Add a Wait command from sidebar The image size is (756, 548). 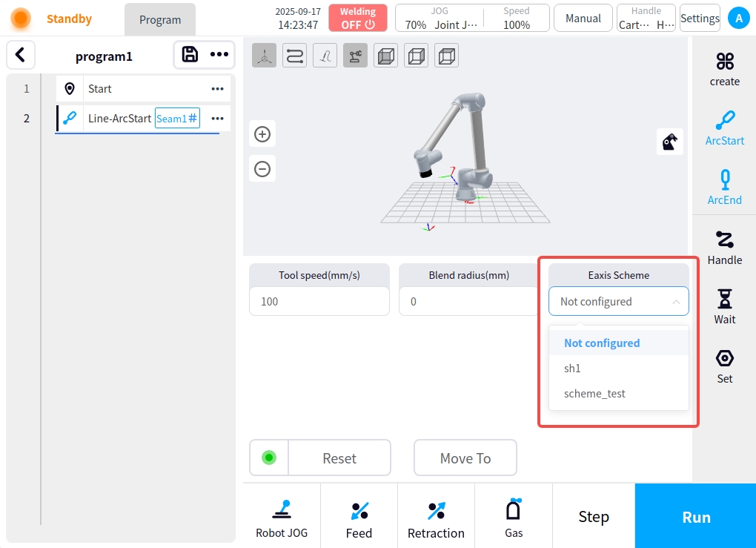[x=724, y=306]
